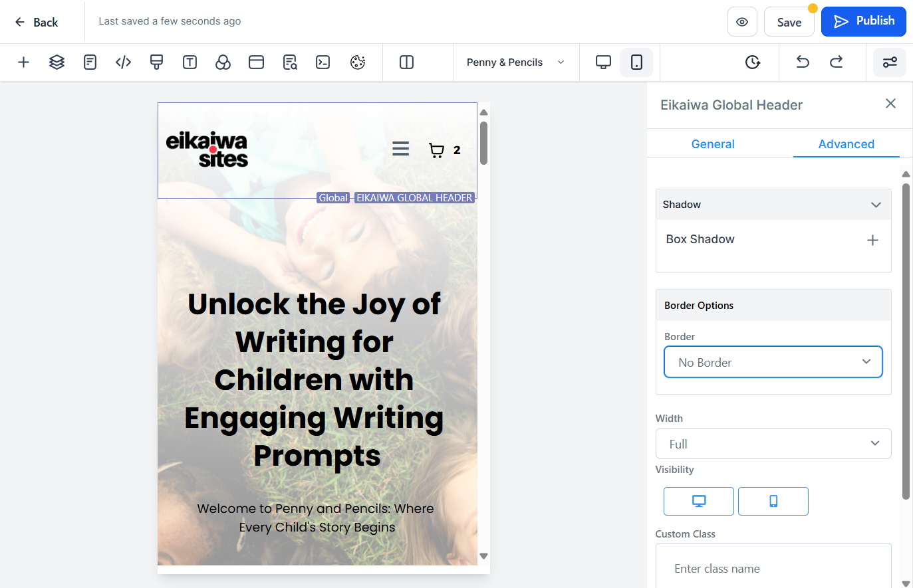Open the layers panel icon
The width and height of the screenshot is (913, 588).
[57, 62]
